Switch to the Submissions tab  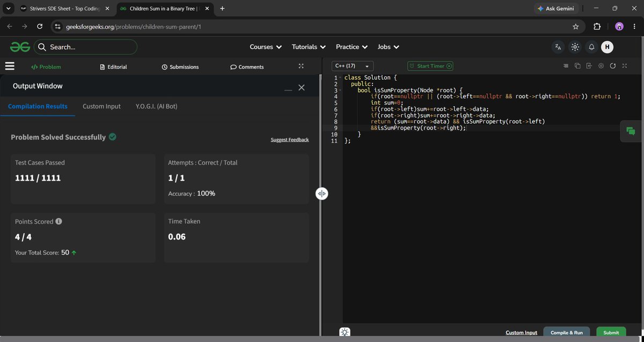[x=180, y=67]
